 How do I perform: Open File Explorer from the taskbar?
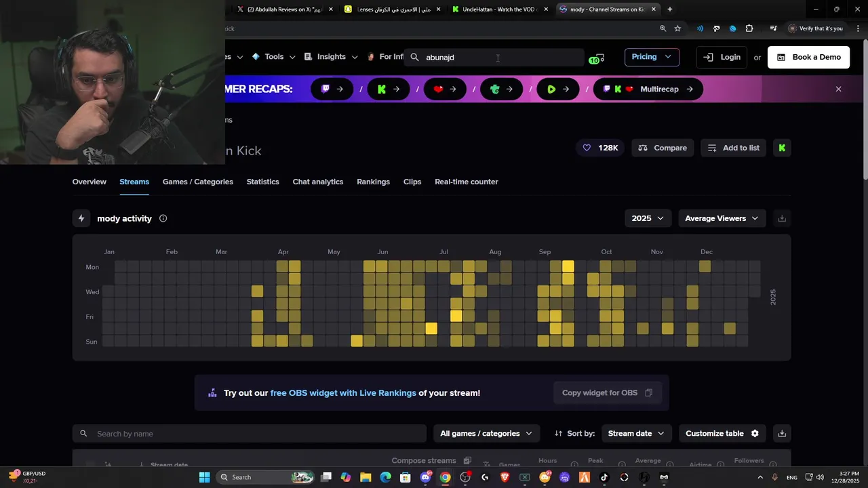point(366,477)
